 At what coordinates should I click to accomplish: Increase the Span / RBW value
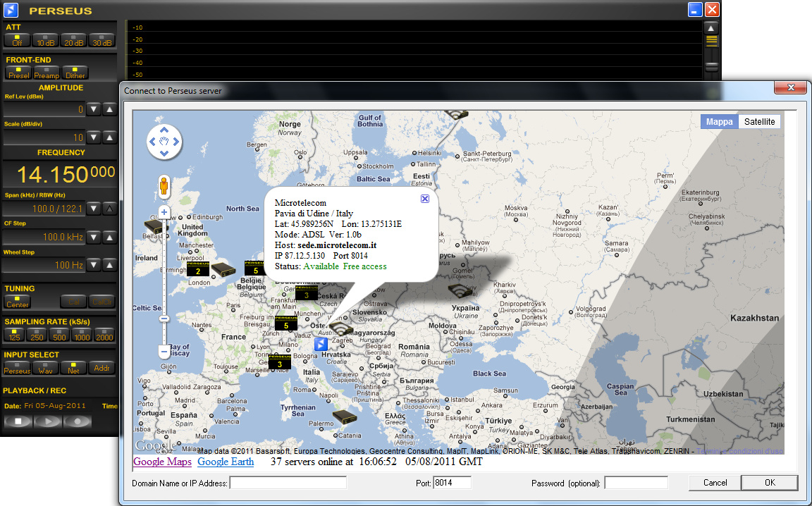(109, 209)
